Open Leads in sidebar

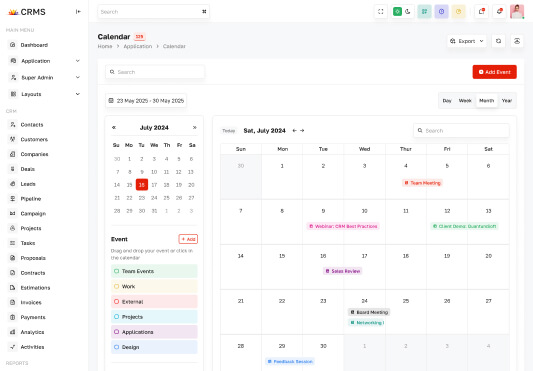28,184
